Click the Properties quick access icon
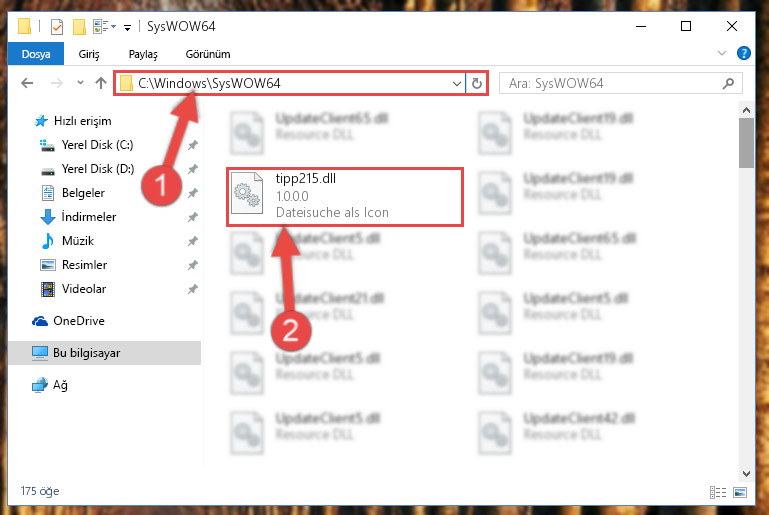Image resolution: width=769 pixels, height=515 pixels. [x=57, y=26]
